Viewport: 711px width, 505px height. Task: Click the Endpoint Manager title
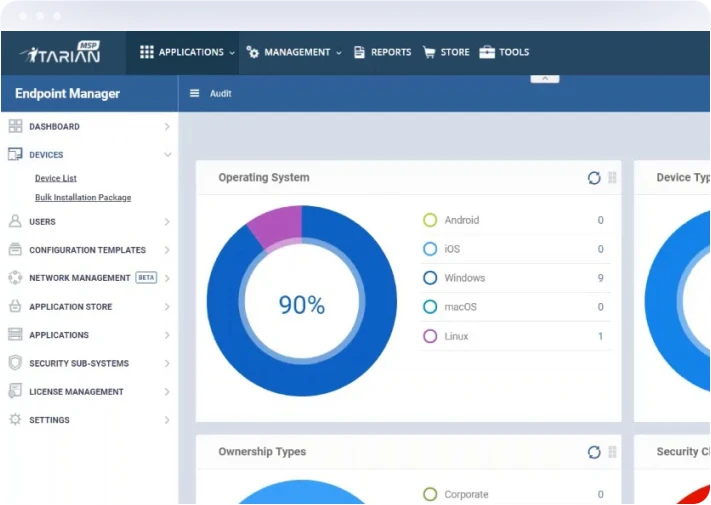tap(67, 93)
